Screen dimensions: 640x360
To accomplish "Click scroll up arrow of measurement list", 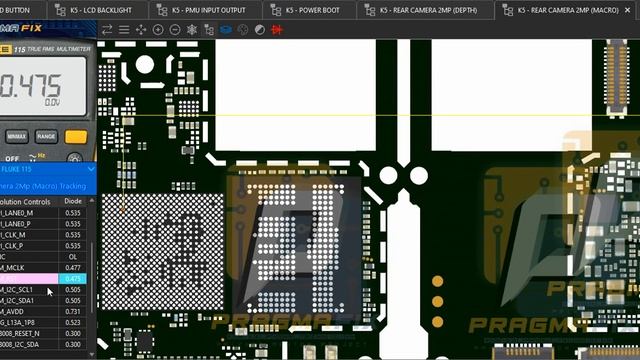I will (92, 201).
